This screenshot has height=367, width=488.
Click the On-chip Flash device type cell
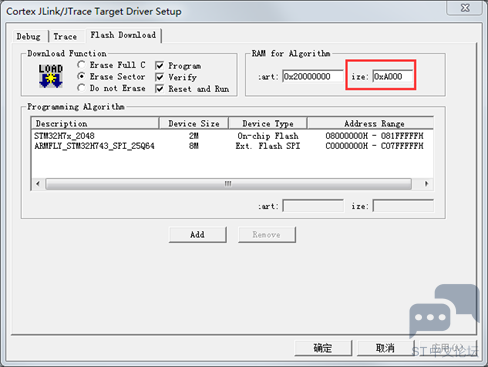coord(268,136)
